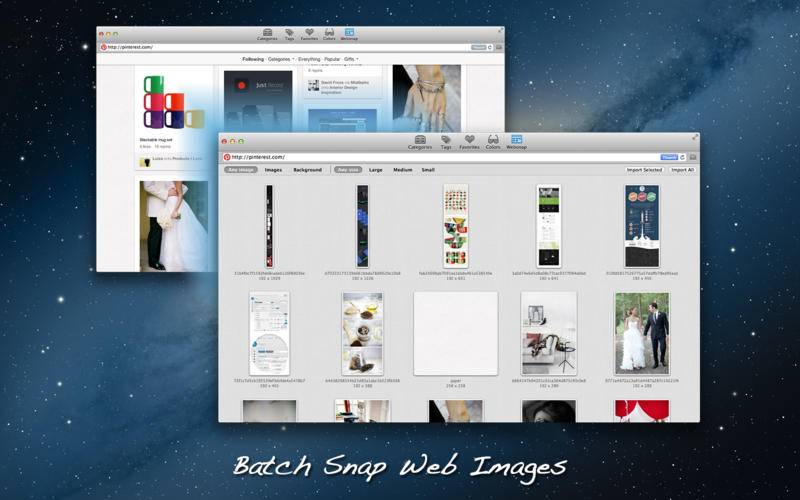Select the wedding couple thumbnail in the grid
Image resolution: width=800 pixels, height=500 pixels.
pyautogui.click(x=642, y=333)
